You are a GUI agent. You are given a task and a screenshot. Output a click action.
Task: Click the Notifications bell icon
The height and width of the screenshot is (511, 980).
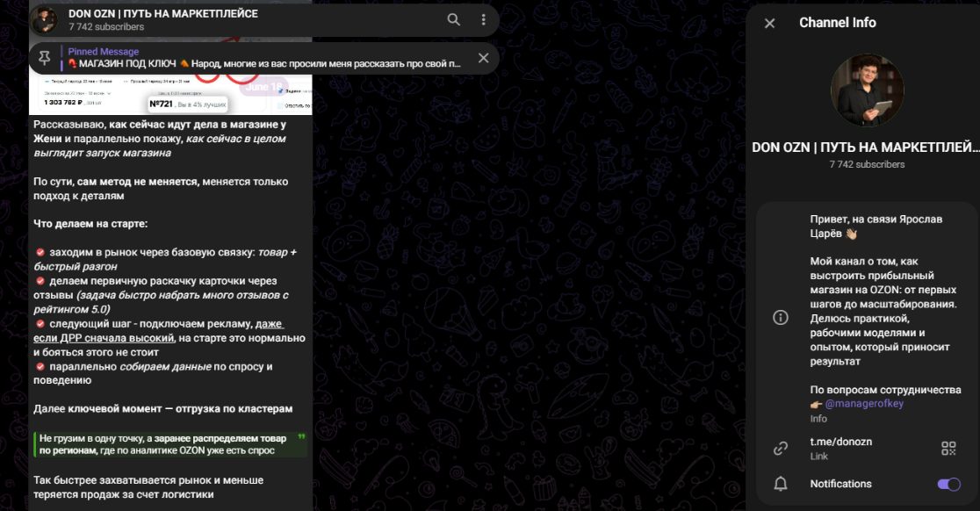pyautogui.click(x=781, y=484)
